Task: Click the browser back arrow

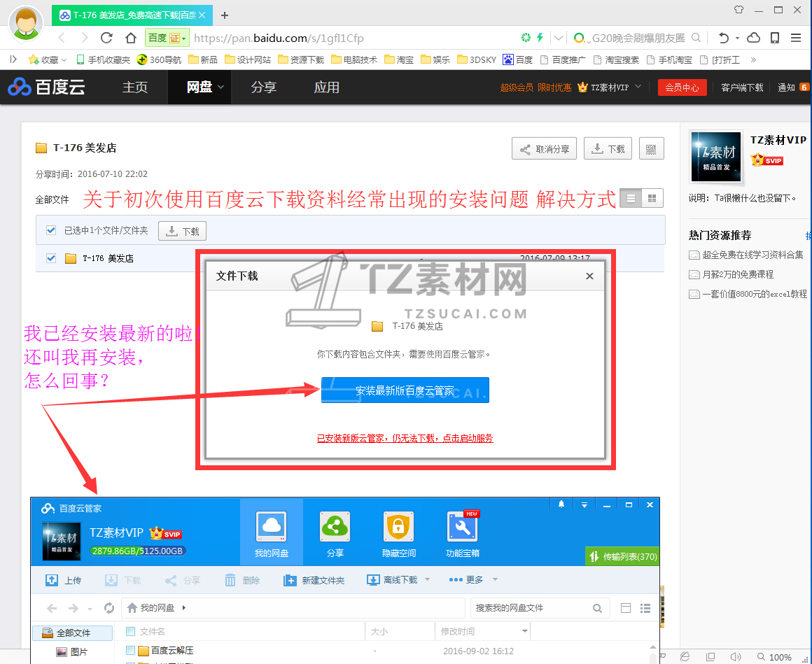Action: (x=62, y=38)
